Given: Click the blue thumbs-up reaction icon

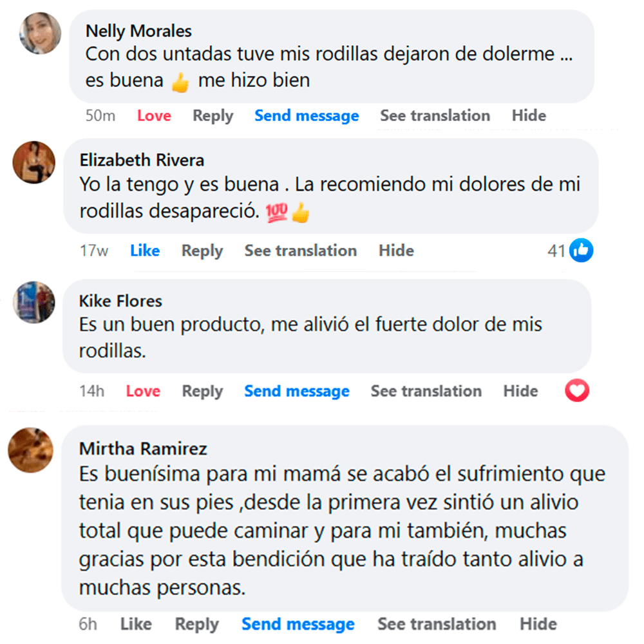Looking at the screenshot, I should tap(582, 251).
